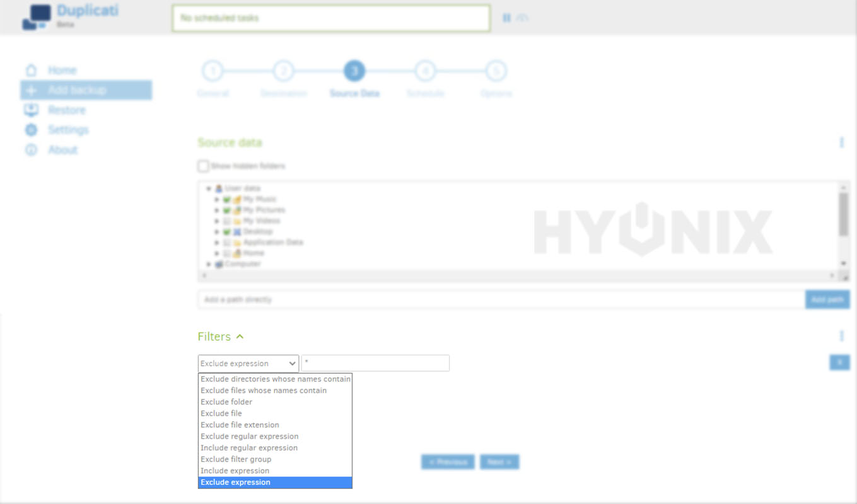Click the Next button

[499, 462]
